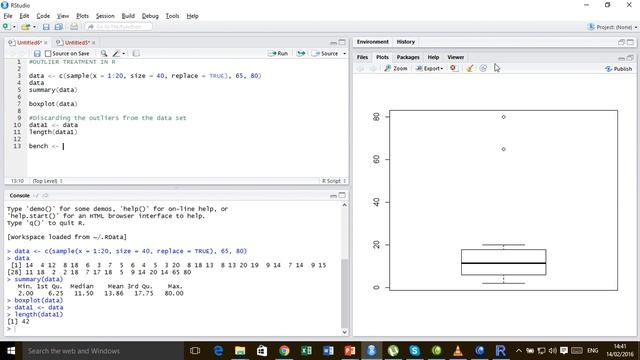Open the Packages tab

point(408,57)
